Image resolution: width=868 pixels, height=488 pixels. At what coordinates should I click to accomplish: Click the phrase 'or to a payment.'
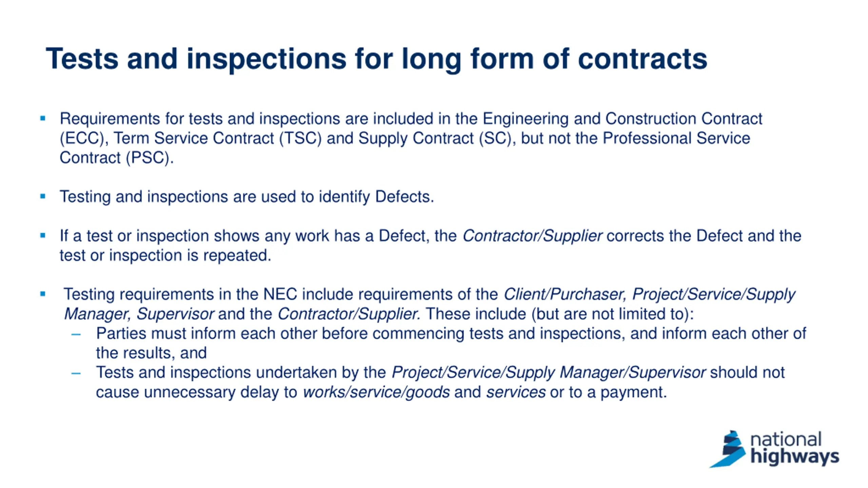pyautogui.click(x=608, y=392)
